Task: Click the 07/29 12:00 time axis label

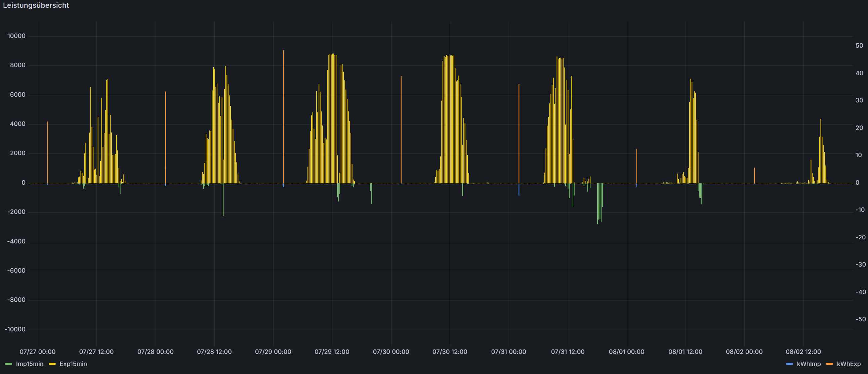Action: [x=332, y=352]
